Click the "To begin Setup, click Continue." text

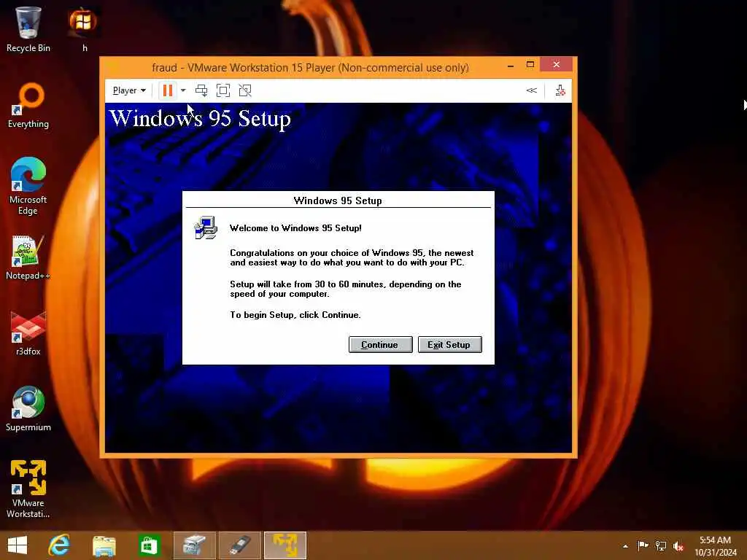pos(295,315)
